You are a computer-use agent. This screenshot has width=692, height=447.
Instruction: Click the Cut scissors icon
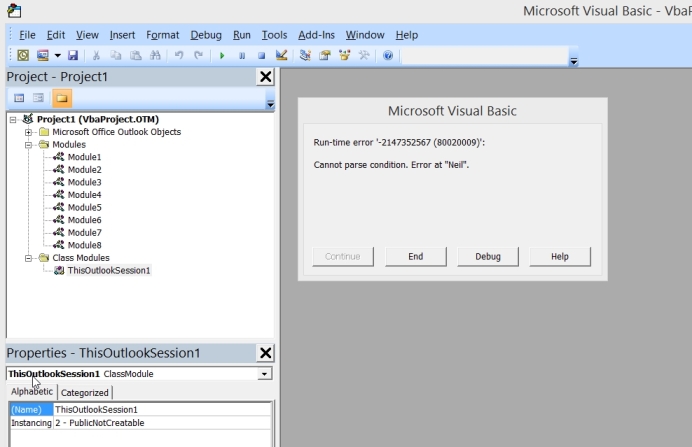pos(96,55)
